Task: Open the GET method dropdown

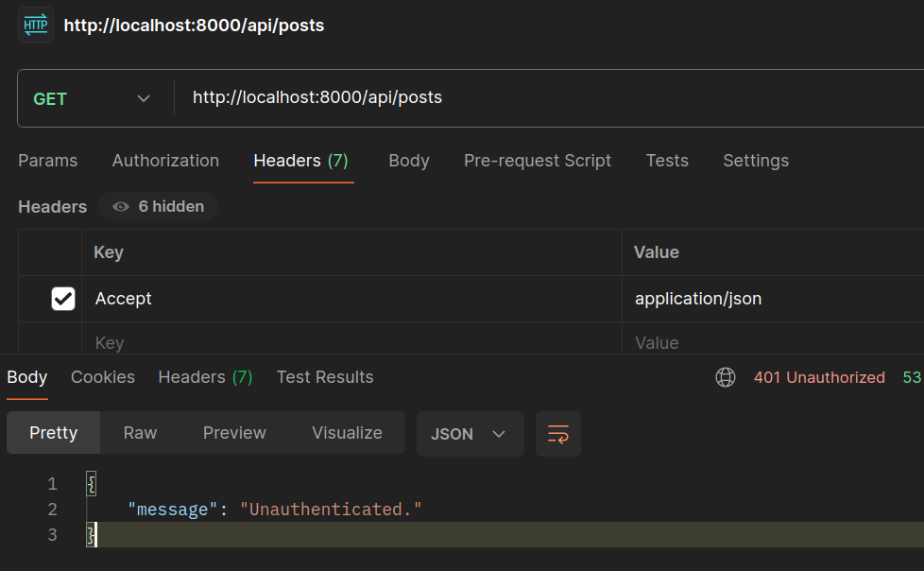Action: coord(92,98)
